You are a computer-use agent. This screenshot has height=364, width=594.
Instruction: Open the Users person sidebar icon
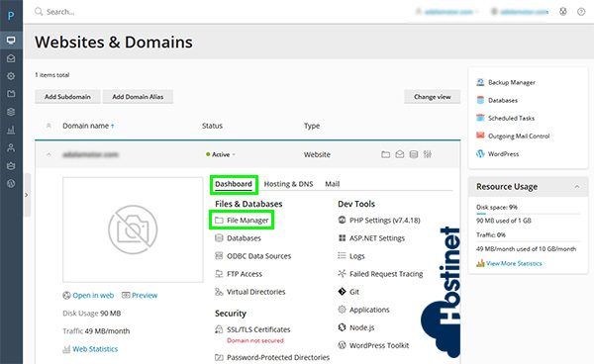pyautogui.click(x=11, y=147)
